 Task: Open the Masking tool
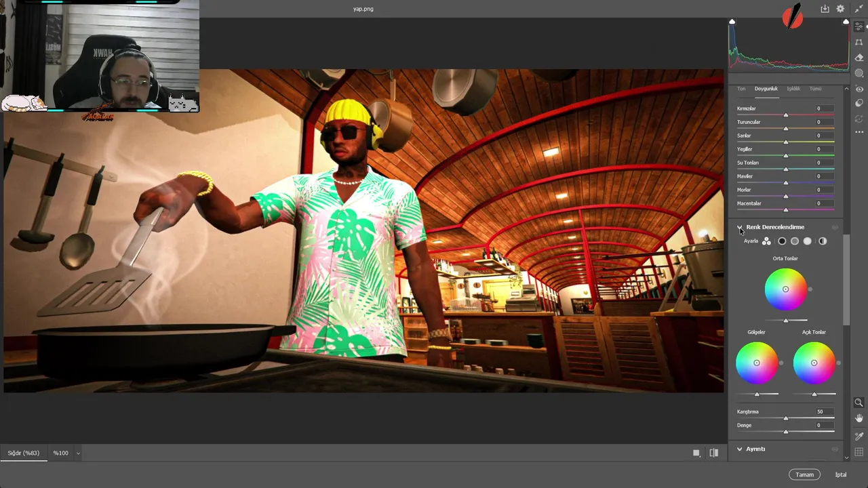(x=859, y=73)
